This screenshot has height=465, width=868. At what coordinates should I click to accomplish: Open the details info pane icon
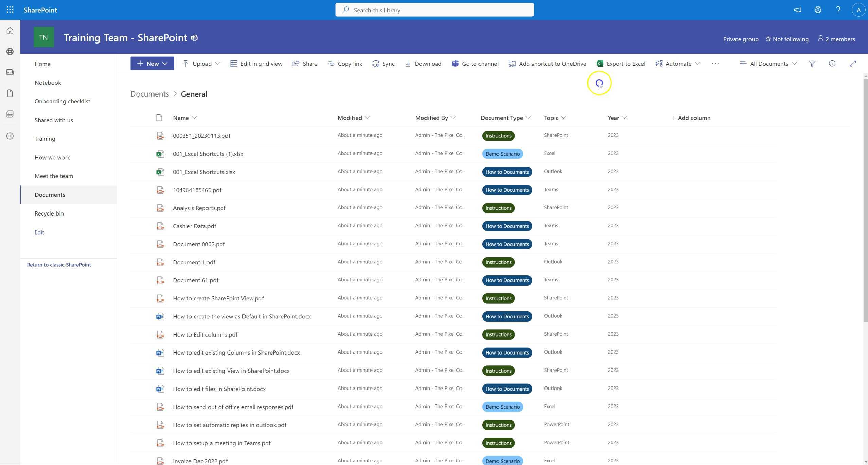[x=832, y=64]
